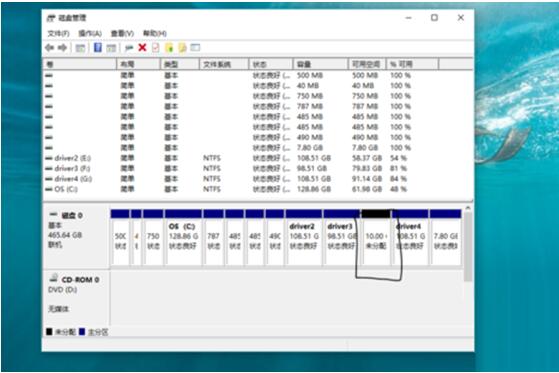Click the 91.14 GB free space cell
This screenshot has height=373, width=559.
(x=367, y=179)
